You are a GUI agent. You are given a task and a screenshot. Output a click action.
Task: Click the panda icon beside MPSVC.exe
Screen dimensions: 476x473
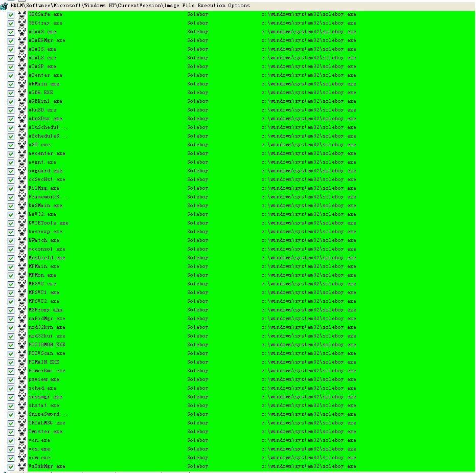pos(22,284)
